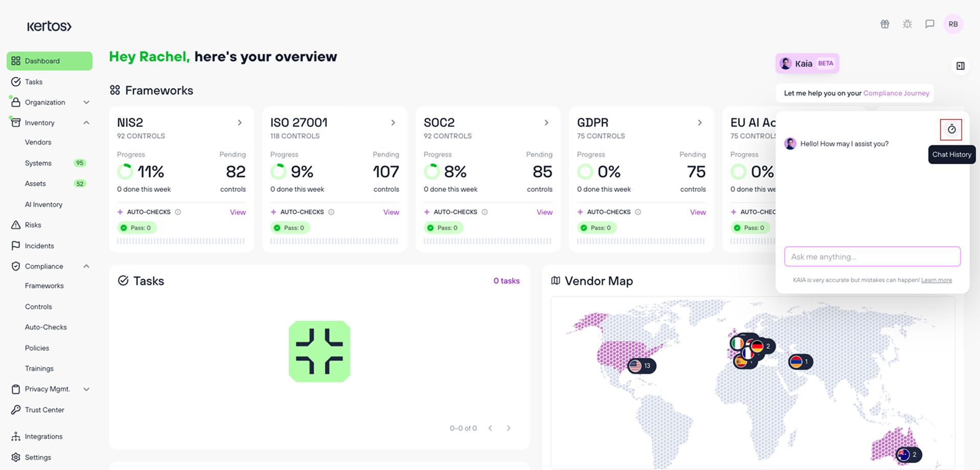Click View link on ISO 27001 card
The image size is (980, 470).
coord(391,212)
